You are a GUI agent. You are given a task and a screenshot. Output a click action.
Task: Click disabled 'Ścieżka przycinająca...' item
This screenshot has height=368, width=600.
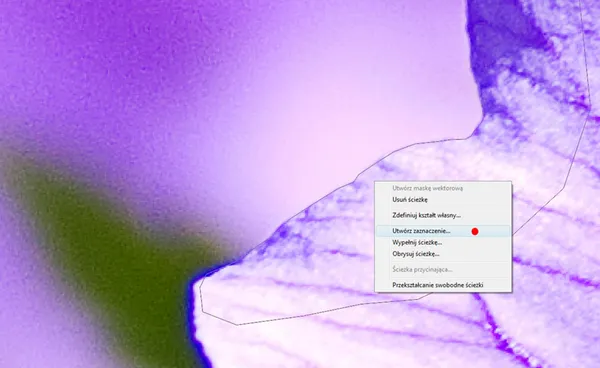pyautogui.click(x=443, y=270)
